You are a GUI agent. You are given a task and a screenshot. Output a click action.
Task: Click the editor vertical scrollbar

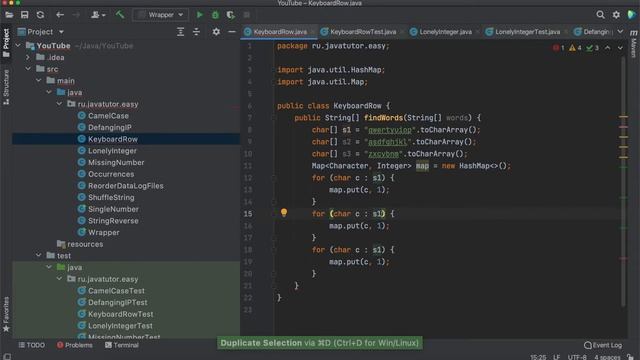pos(623,182)
